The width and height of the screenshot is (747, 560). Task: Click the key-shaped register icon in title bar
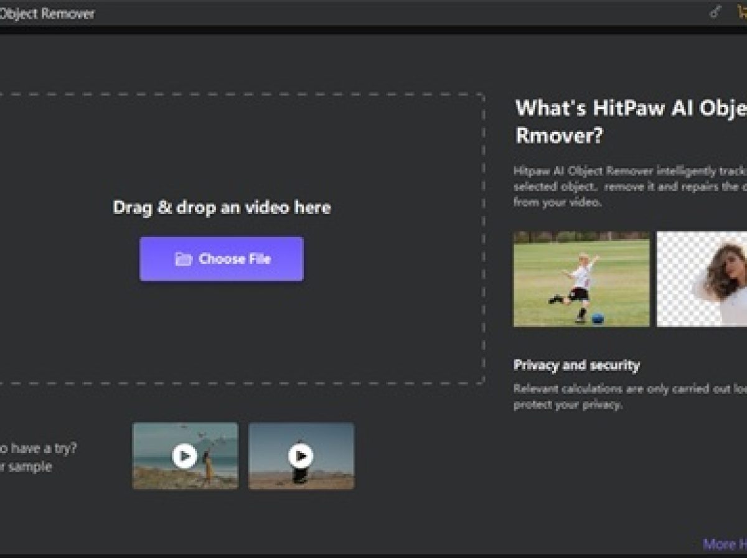[x=715, y=12]
